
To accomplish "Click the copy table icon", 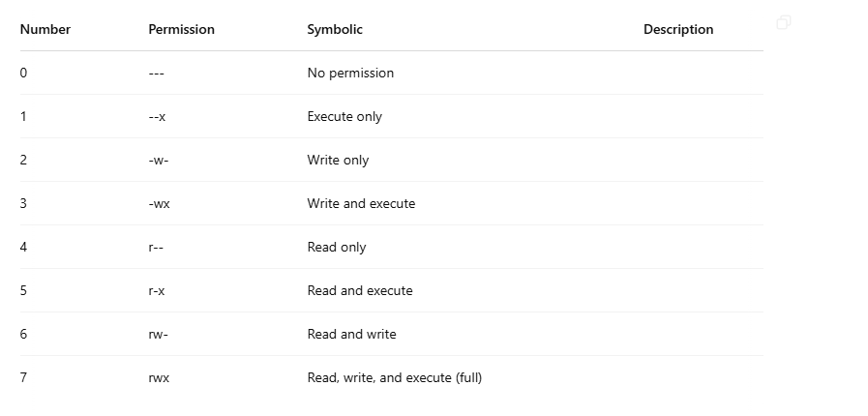I will pos(783,22).
